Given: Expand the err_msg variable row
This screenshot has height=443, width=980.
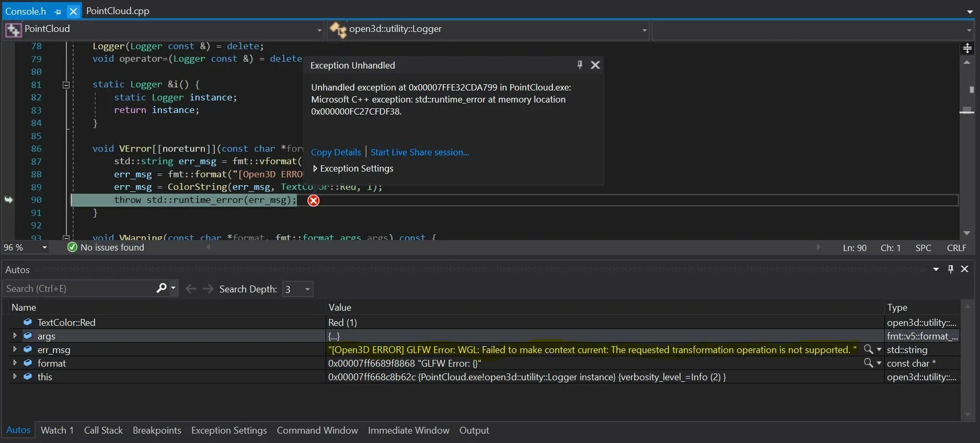Looking at the screenshot, I should click(15, 349).
